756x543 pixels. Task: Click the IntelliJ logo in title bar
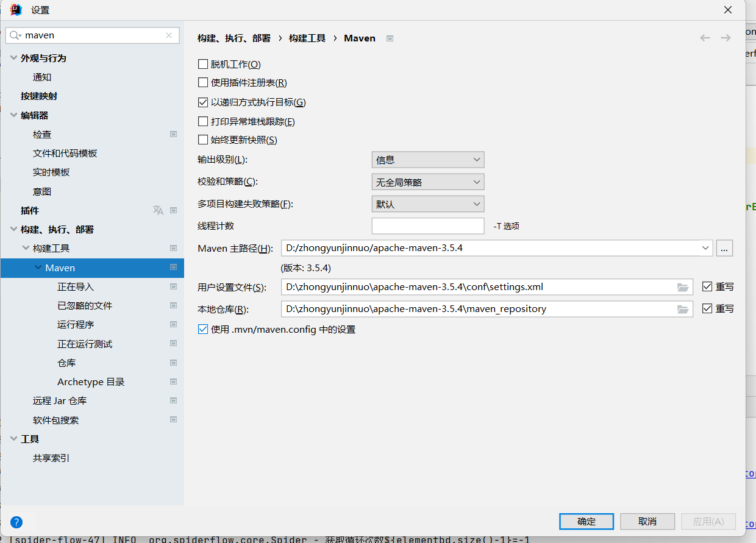pos(16,10)
